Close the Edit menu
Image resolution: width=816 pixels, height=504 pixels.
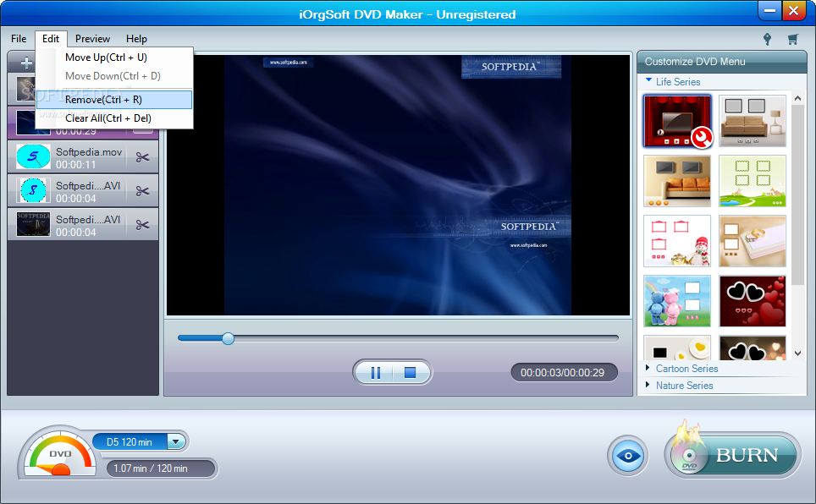tap(51, 39)
